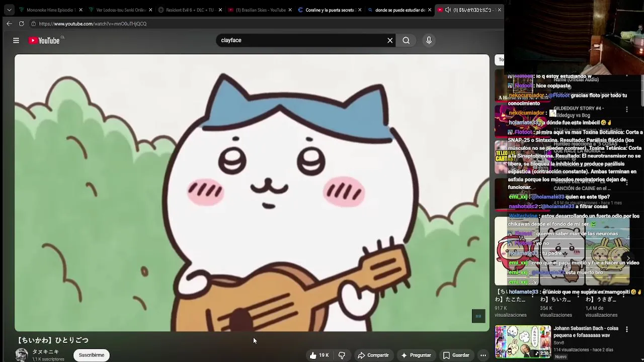Open the 'GILDEDGUY STORY #4' recommendation title
The height and width of the screenshot is (362, 644).
coord(579,112)
